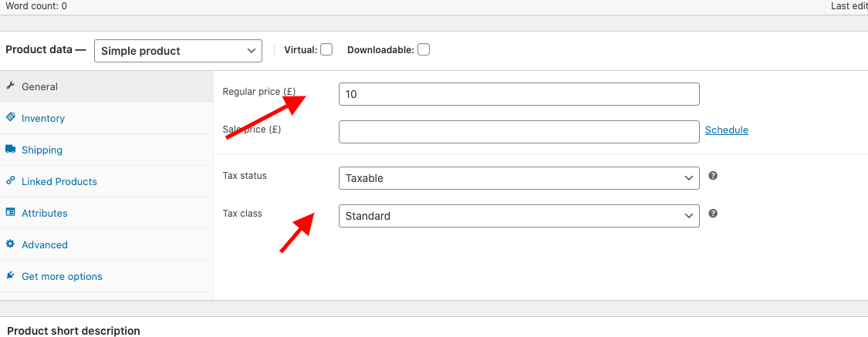Tick the Downloadable checkbox

click(x=424, y=50)
